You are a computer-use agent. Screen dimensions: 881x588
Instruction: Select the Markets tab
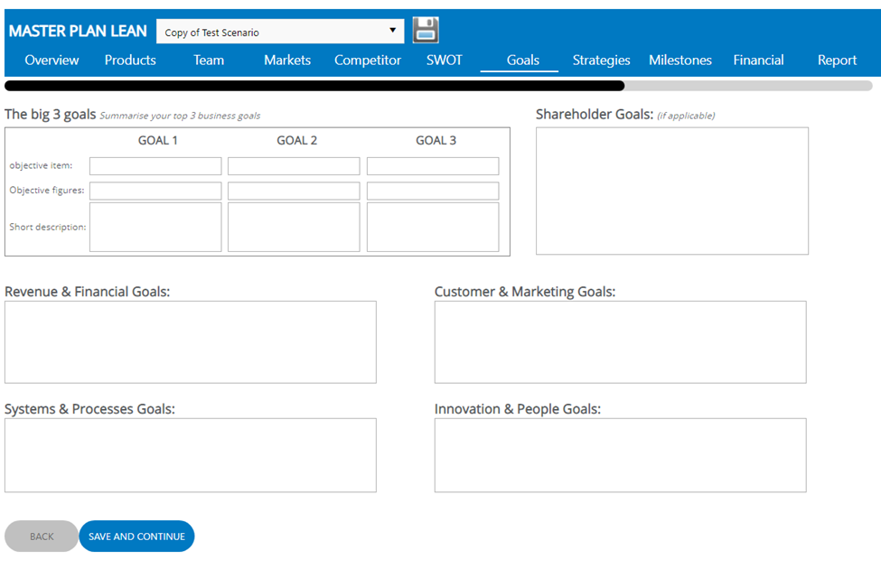point(287,61)
